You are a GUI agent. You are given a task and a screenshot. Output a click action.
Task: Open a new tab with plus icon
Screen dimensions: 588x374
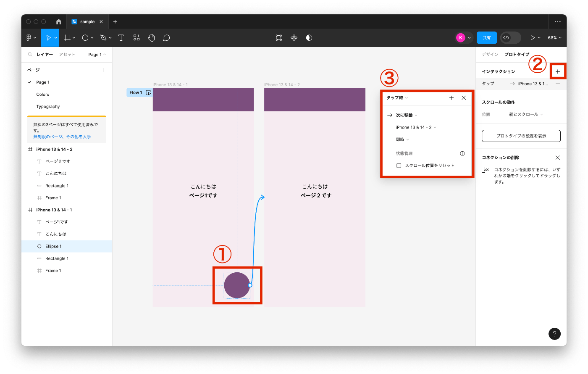coord(115,22)
